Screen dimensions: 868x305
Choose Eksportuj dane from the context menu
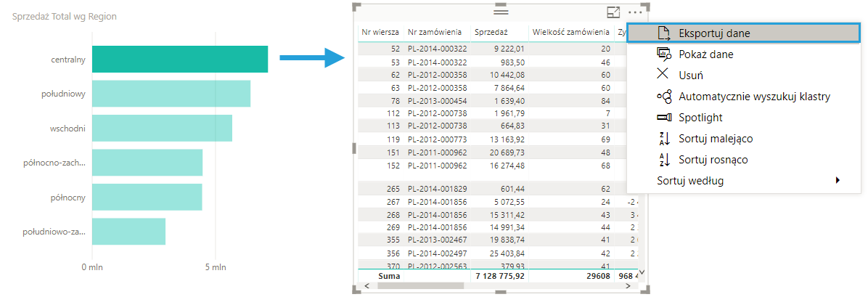click(x=714, y=33)
